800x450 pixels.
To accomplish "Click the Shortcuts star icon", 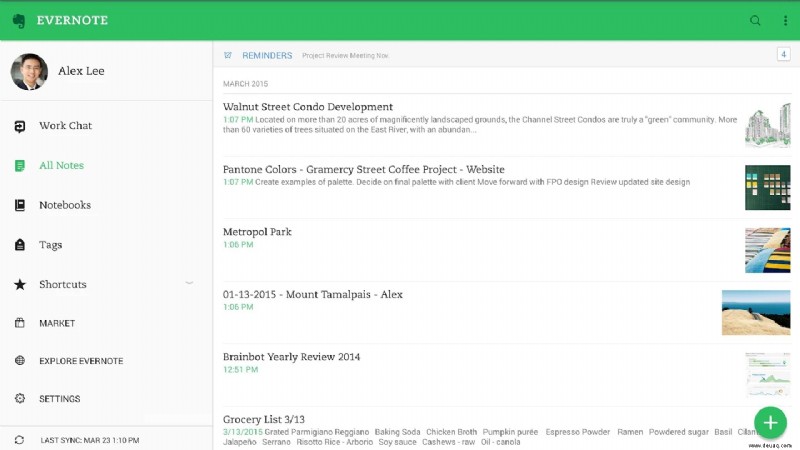I will coord(20,284).
